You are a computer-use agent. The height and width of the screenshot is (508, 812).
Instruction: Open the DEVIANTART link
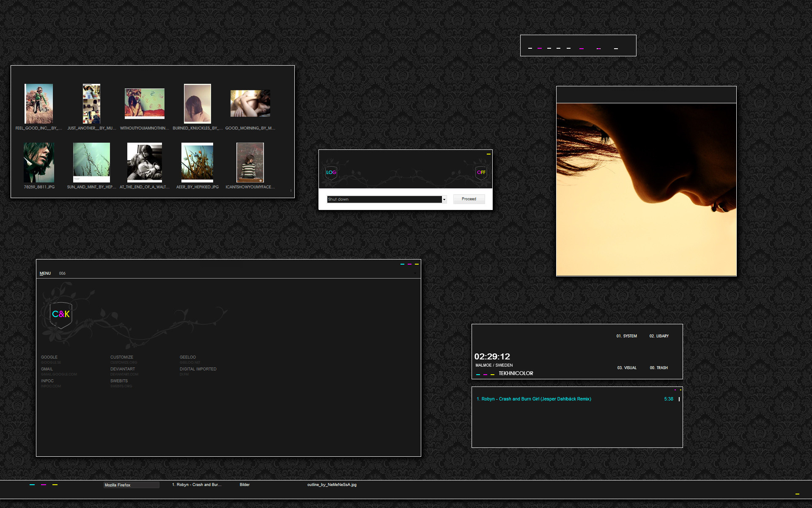tap(123, 369)
